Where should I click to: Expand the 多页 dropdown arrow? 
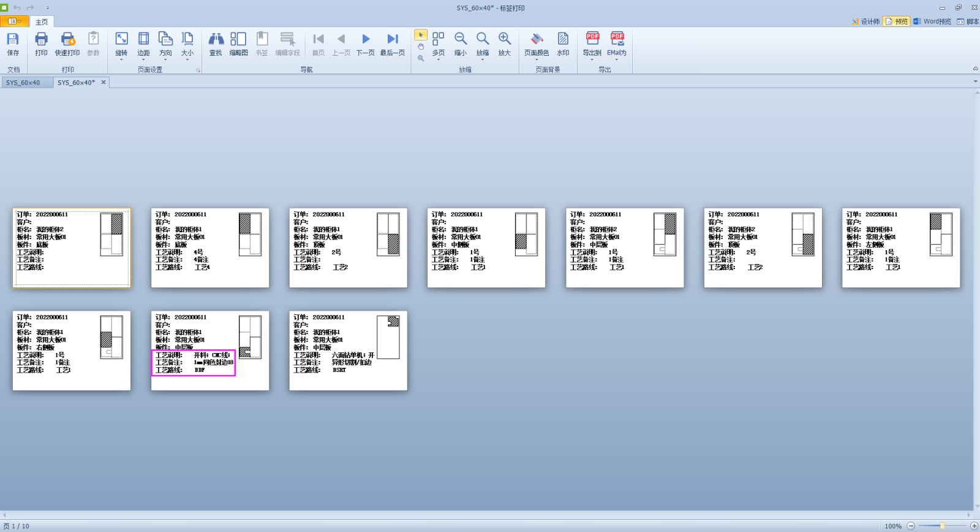[x=439, y=59]
